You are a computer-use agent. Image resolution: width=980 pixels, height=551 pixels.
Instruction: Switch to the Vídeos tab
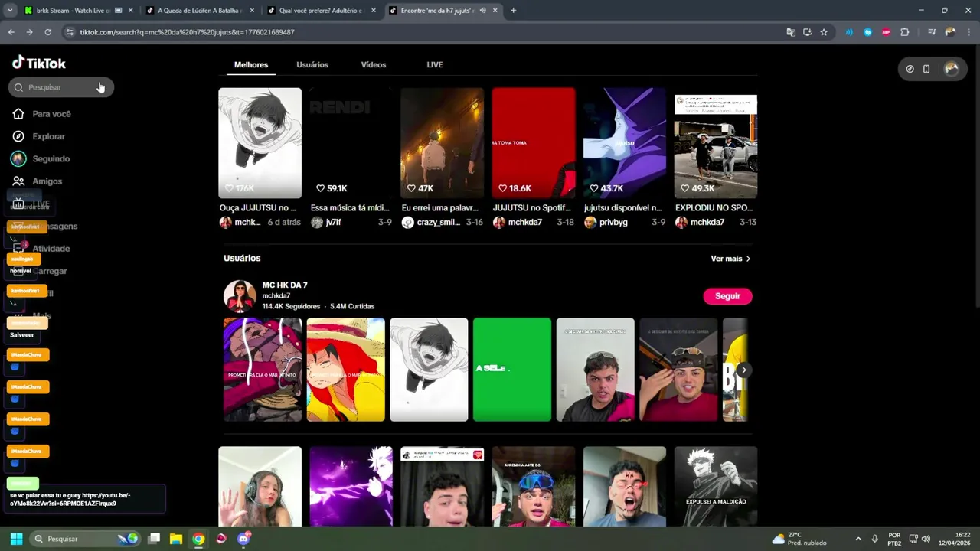pyautogui.click(x=374, y=65)
